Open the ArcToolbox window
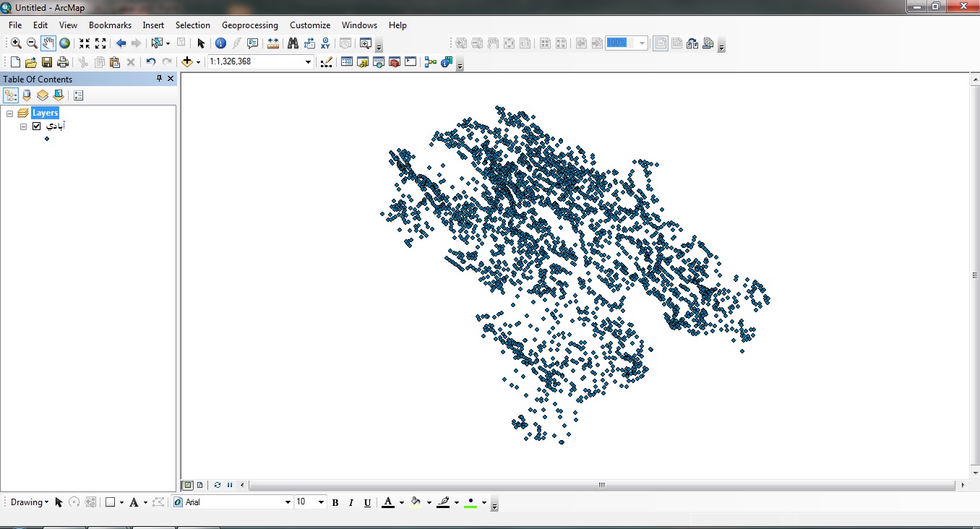Screen dimensions: 980x529 coord(395,62)
